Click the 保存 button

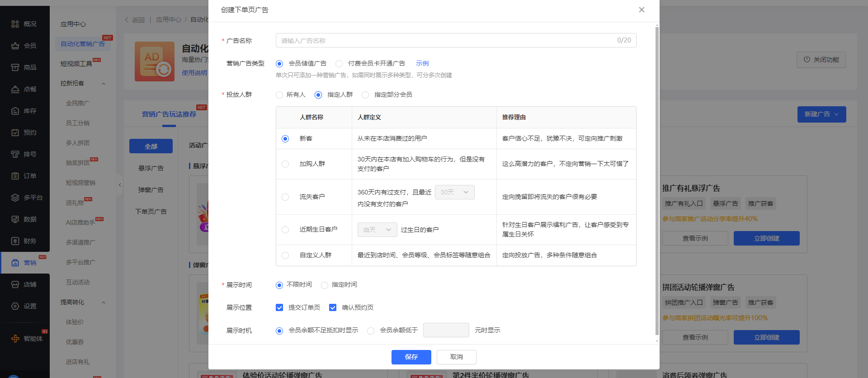pos(411,357)
